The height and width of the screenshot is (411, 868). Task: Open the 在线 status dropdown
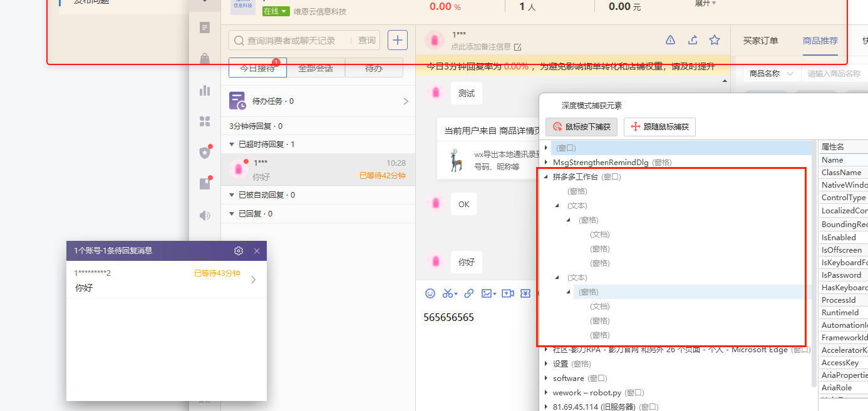(276, 12)
